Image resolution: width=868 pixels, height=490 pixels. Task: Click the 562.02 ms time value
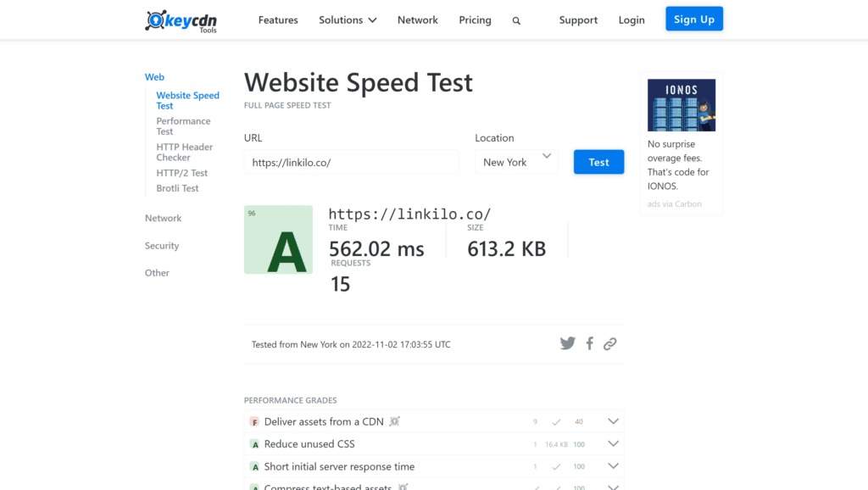[x=376, y=249]
